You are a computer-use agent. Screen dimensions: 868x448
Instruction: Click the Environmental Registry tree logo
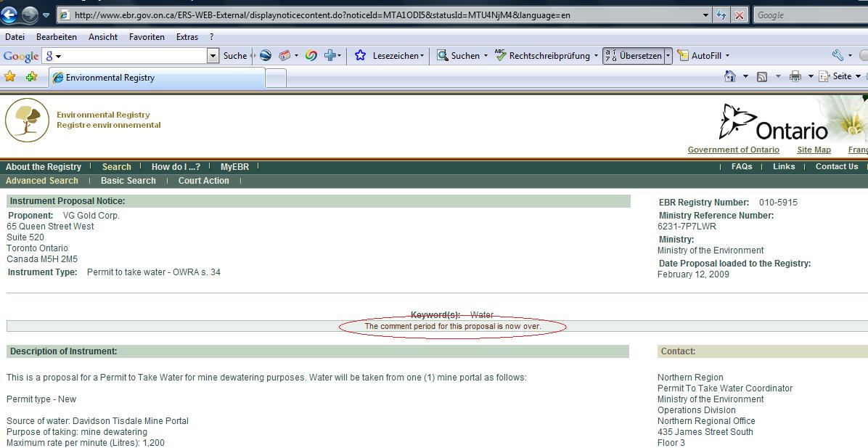[27, 120]
